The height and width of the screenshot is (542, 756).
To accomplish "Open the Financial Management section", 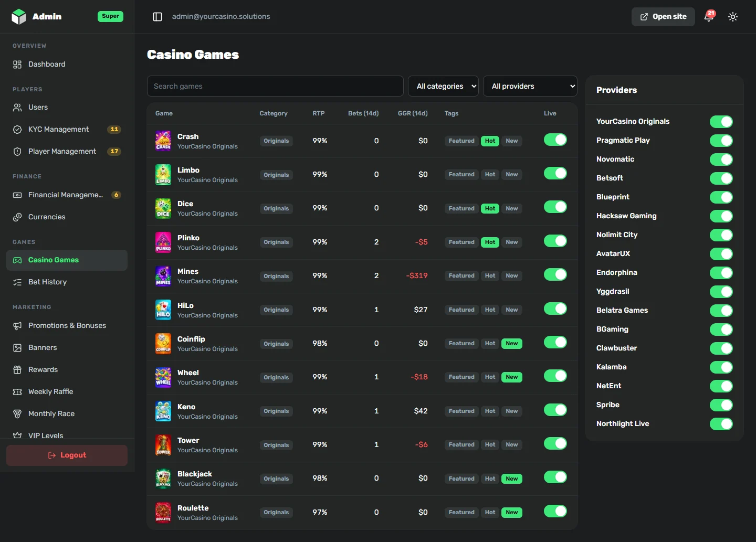I will pyautogui.click(x=67, y=195).
